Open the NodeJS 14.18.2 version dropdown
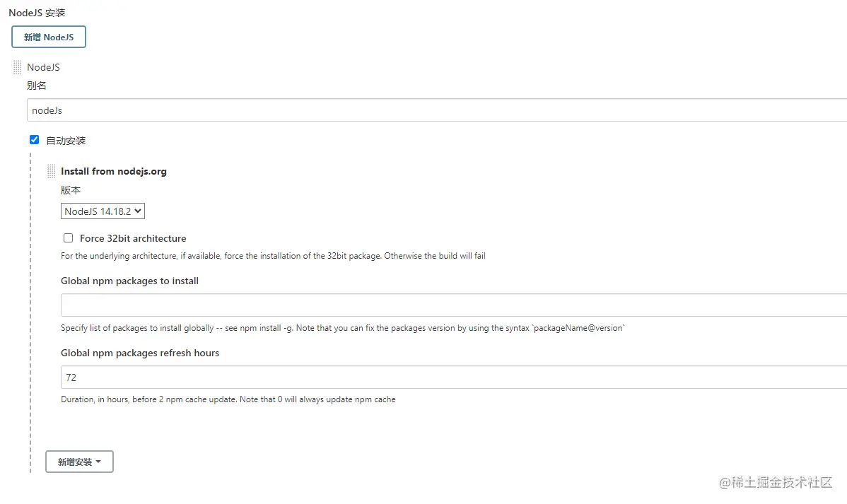The image size is (847, 504). click(x=103, y=211)
